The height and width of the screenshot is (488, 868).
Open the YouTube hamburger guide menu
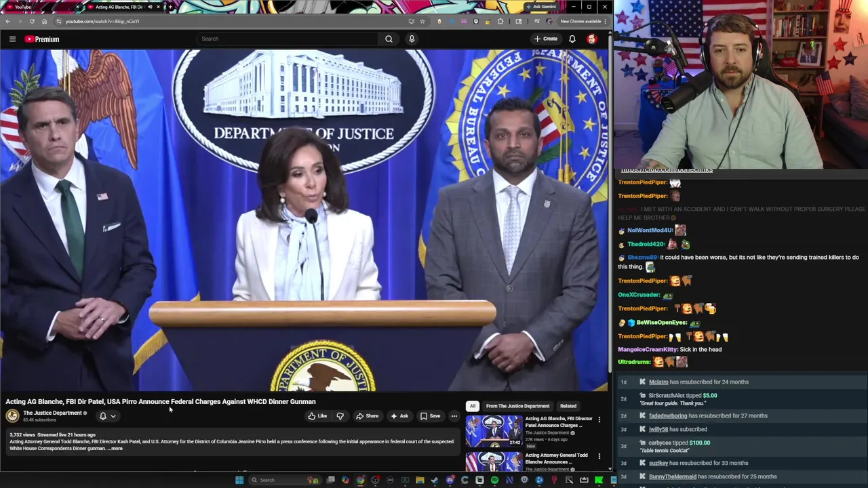click(12, 39)
